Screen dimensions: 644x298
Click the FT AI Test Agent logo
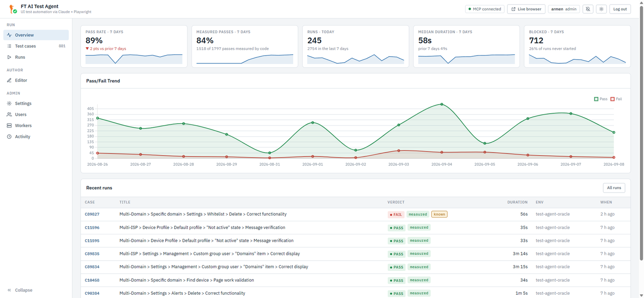12,9
